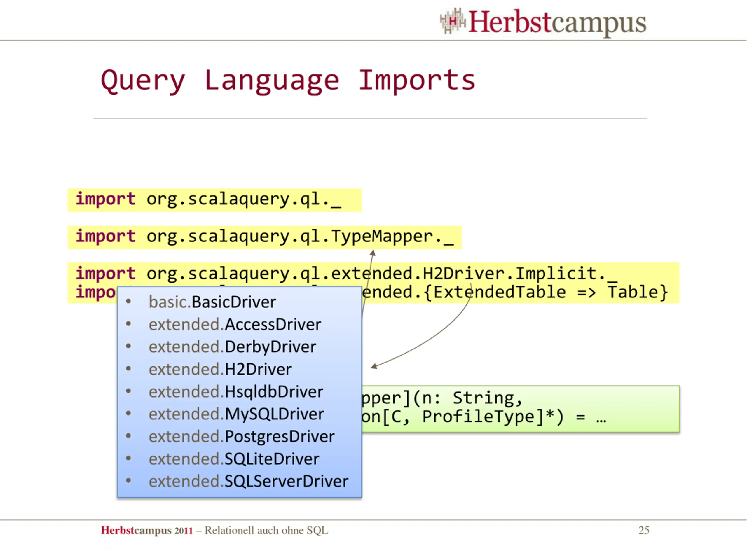Select extended.AccessDriver in the list
This screenshot has height=560, width=747.
click(x=235, y=324)
